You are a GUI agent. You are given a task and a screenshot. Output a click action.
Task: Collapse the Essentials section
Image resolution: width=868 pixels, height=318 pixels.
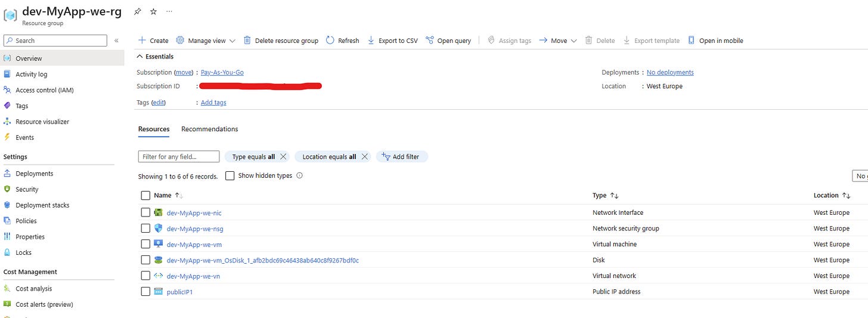tap(155, 57)
